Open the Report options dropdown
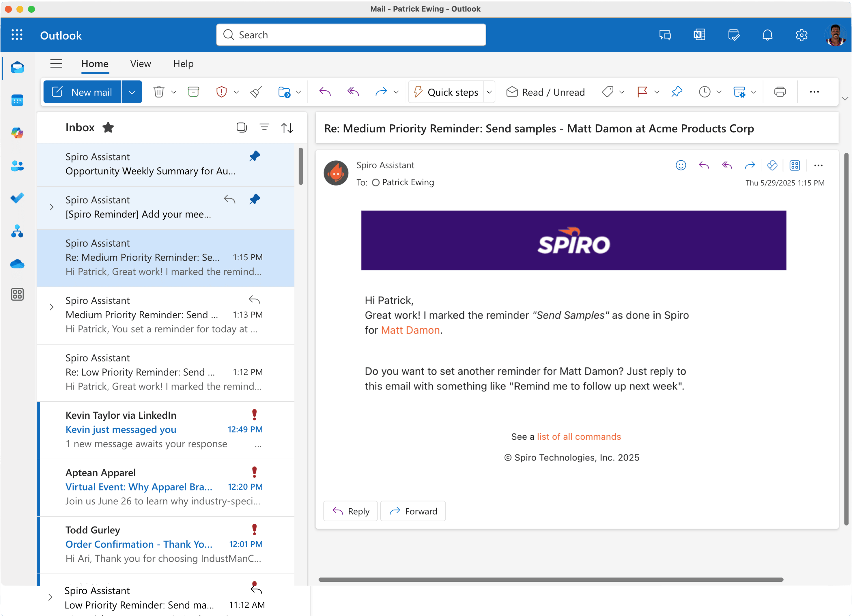 pyautogui.click(x=236, y=92)
